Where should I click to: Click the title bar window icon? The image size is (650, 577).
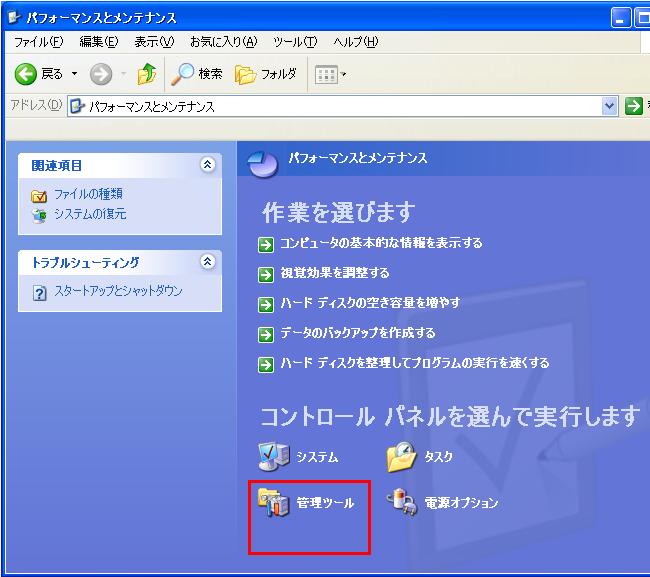[x=15, y=17]
